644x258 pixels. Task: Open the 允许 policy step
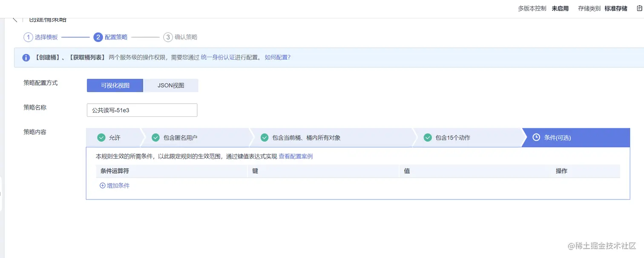[113, 138]
